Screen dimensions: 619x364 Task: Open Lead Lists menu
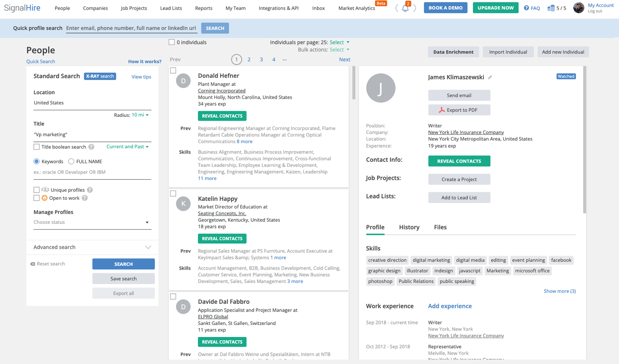pos(171,8)
